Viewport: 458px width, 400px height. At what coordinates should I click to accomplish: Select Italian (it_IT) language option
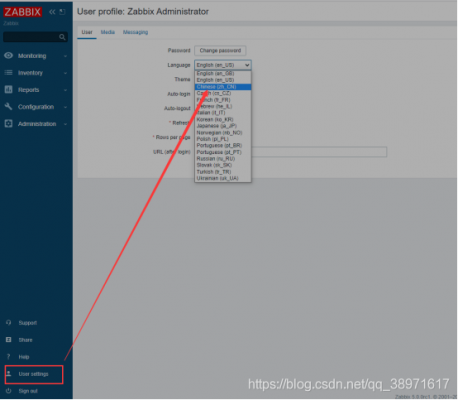coord(223,113)
